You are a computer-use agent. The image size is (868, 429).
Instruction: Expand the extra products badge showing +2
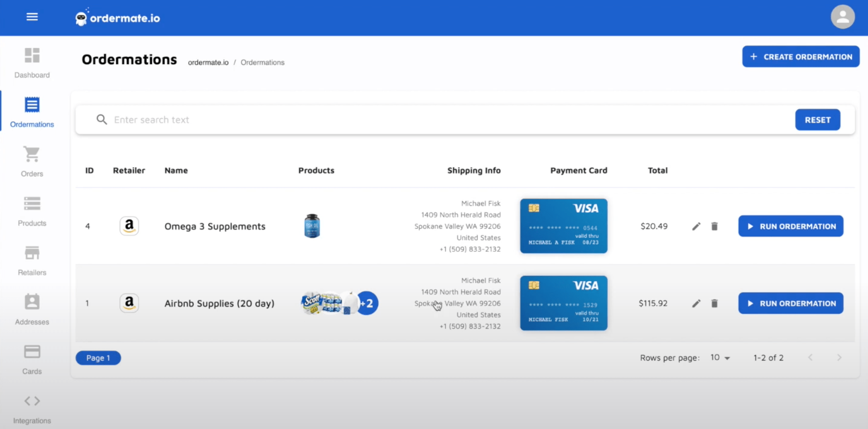[x=367, y=303]
